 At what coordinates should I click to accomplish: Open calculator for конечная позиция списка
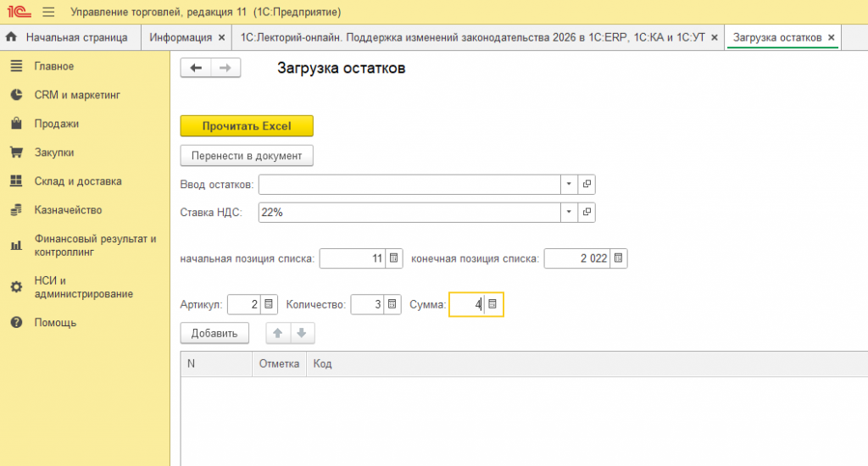pos(618,258)
